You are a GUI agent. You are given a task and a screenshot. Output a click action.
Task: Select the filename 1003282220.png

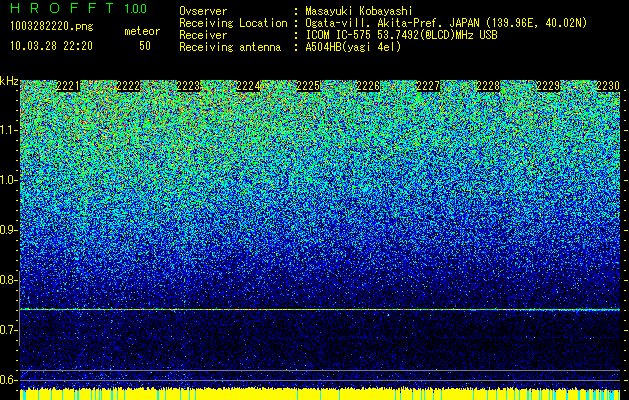click(x=52, y=26)
